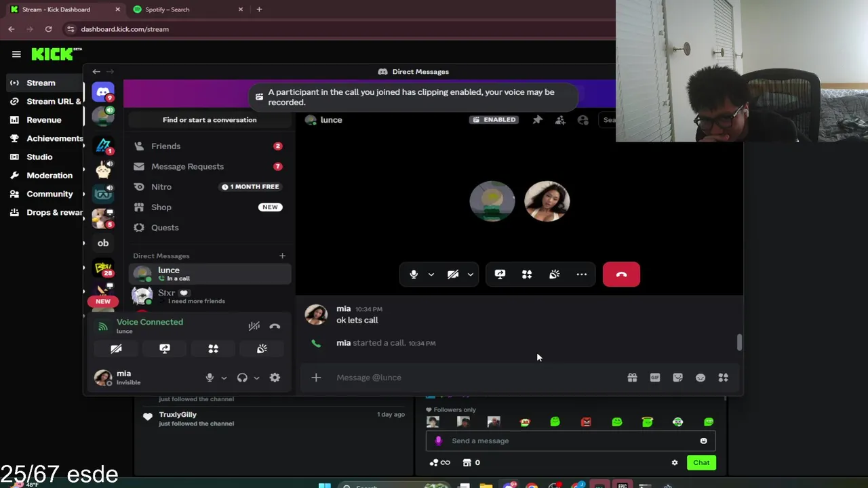This screenshot has height=488, width=868.
Task: Open Friends in Discord sidebar
Action: click(210, 146)
